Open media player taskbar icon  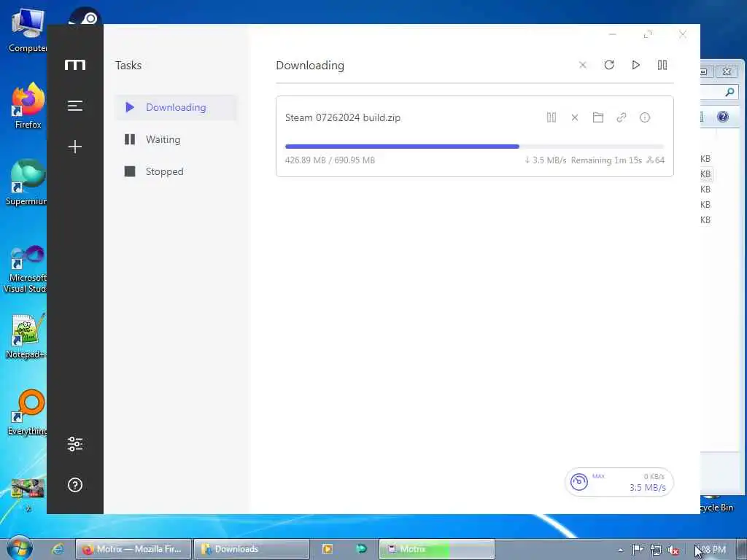tap(328, 549)
